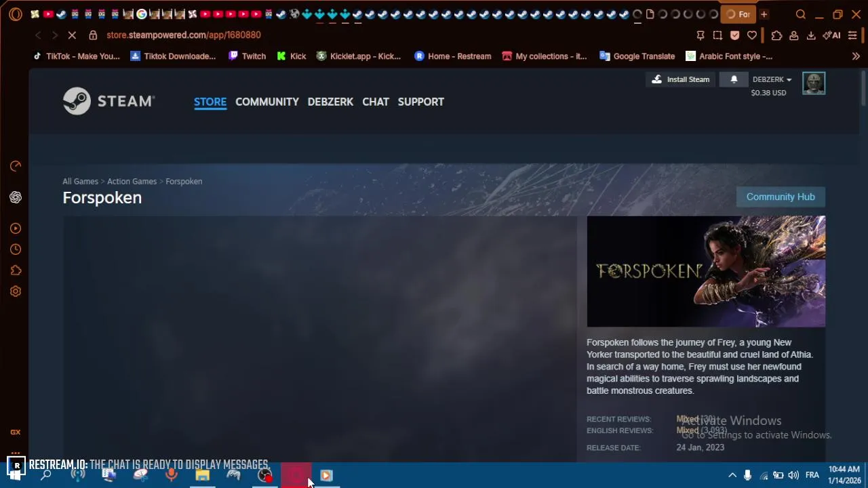Open the SUPPORT menu item
868x488 pixels.
click(421, 102)
